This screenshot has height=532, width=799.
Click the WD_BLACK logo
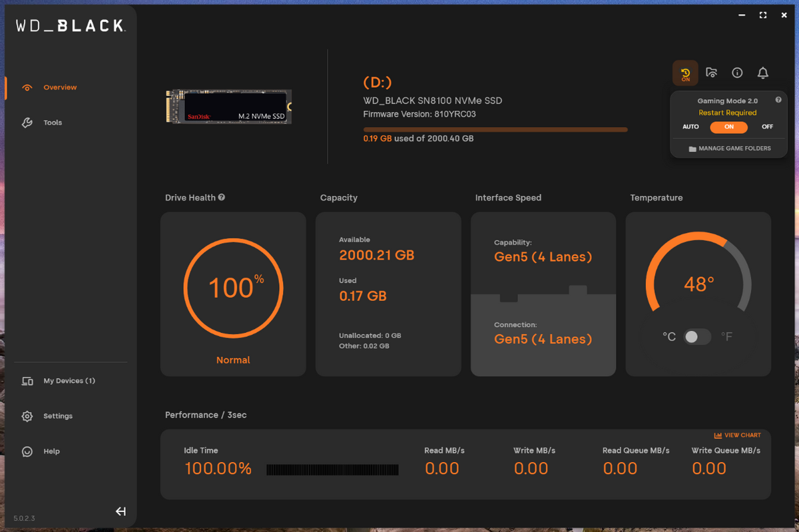pyautogui.click(x=71, y=26)
